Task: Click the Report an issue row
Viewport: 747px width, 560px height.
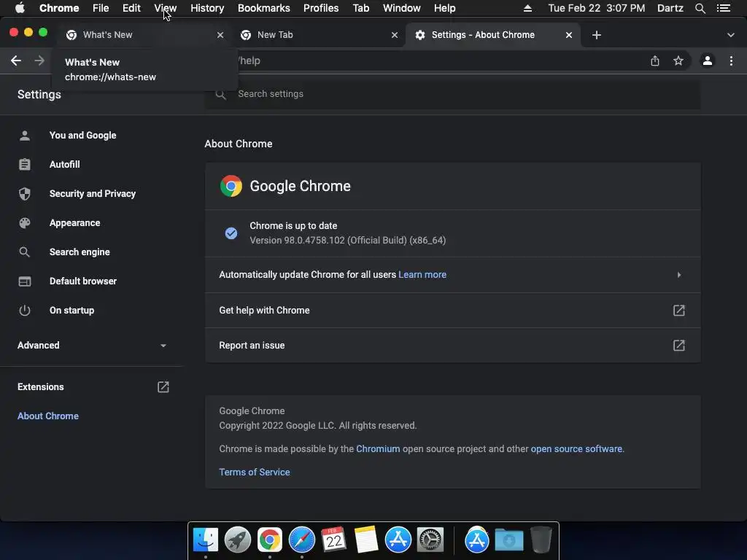Action: [452, 345]
